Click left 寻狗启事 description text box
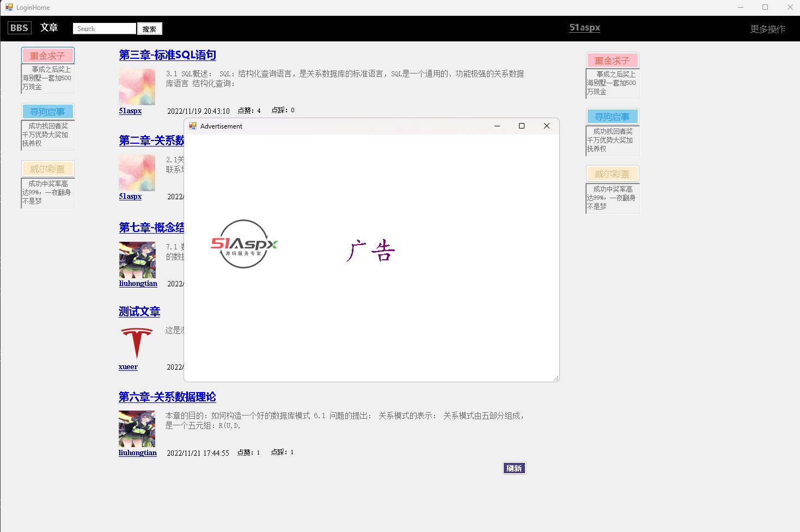Viewport: 800px width, 532px height. (x=48, y=134)
